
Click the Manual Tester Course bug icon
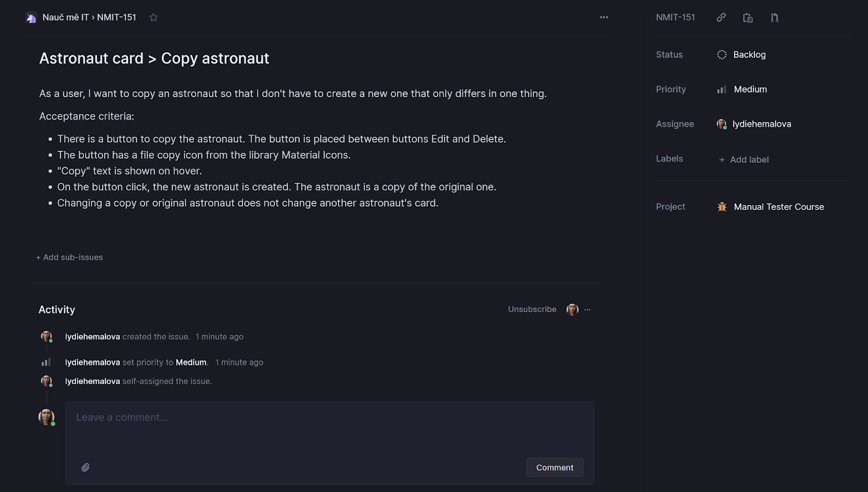722,207
